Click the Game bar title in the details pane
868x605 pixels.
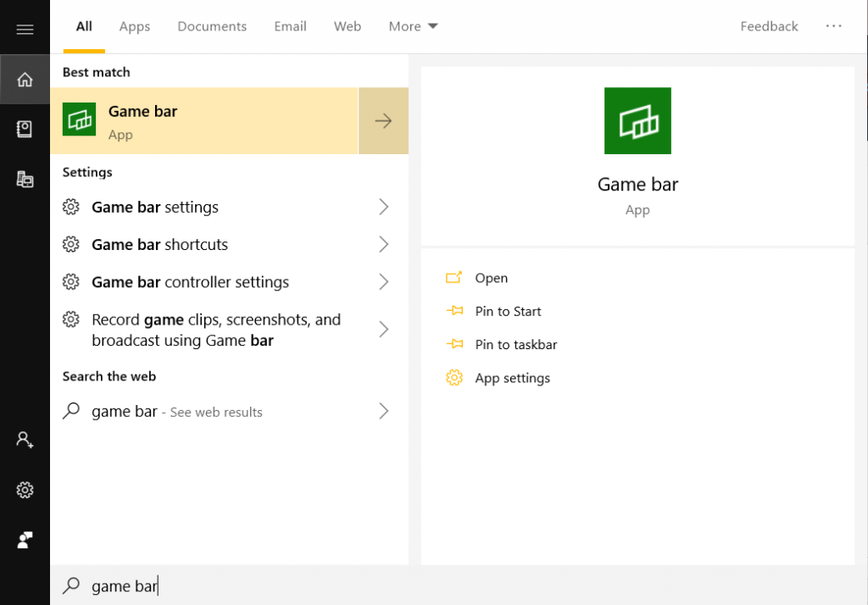point(637,184)
